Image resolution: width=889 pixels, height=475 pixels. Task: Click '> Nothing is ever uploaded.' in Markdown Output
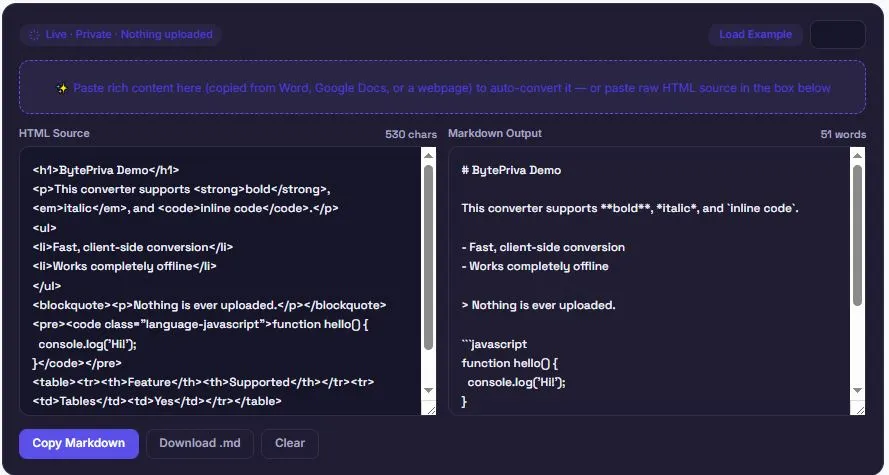tap(539, 305)
